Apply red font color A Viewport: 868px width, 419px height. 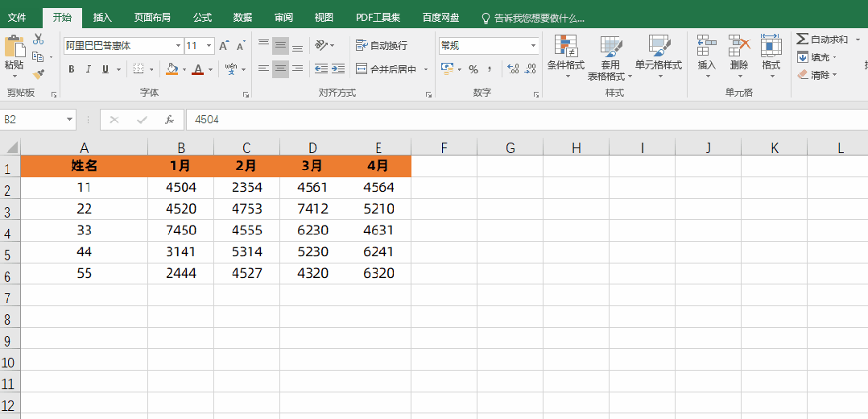pyautogui.click(x=197, y=69)
